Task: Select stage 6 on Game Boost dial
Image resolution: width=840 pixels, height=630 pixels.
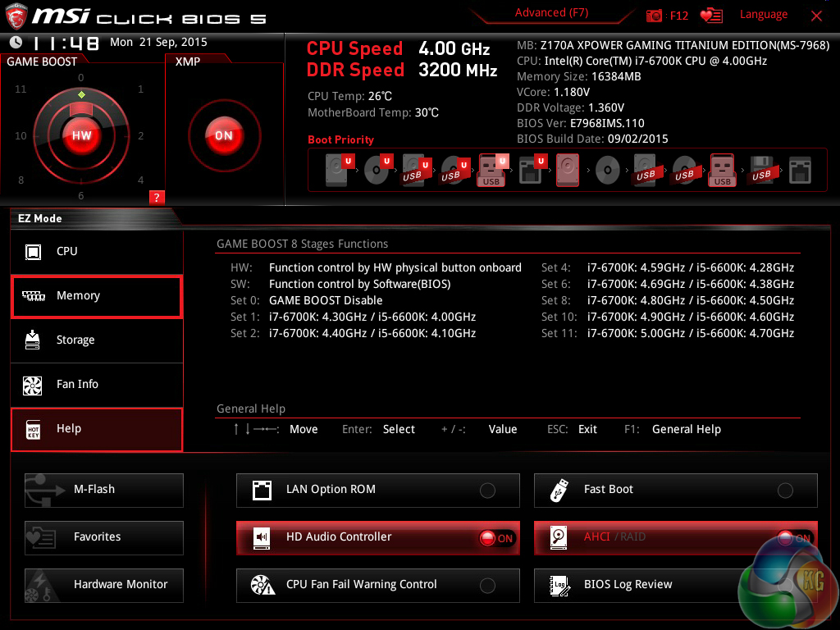Action: 81,196
